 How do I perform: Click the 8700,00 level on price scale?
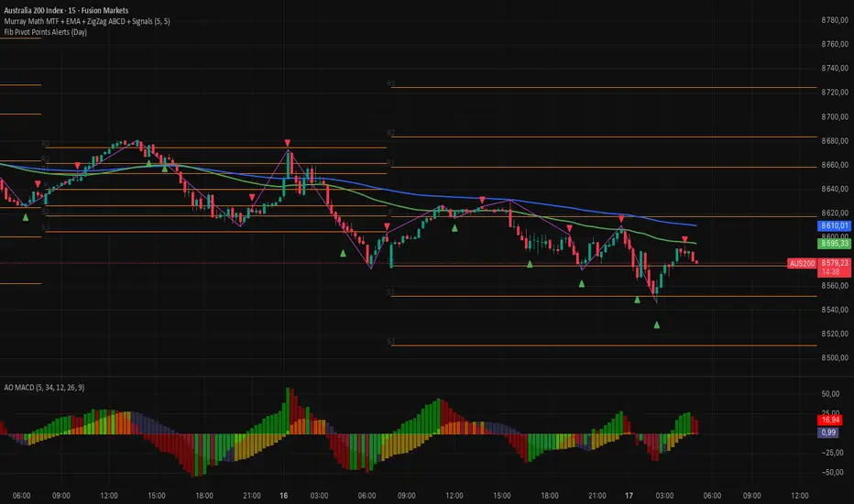click(835, 116)
